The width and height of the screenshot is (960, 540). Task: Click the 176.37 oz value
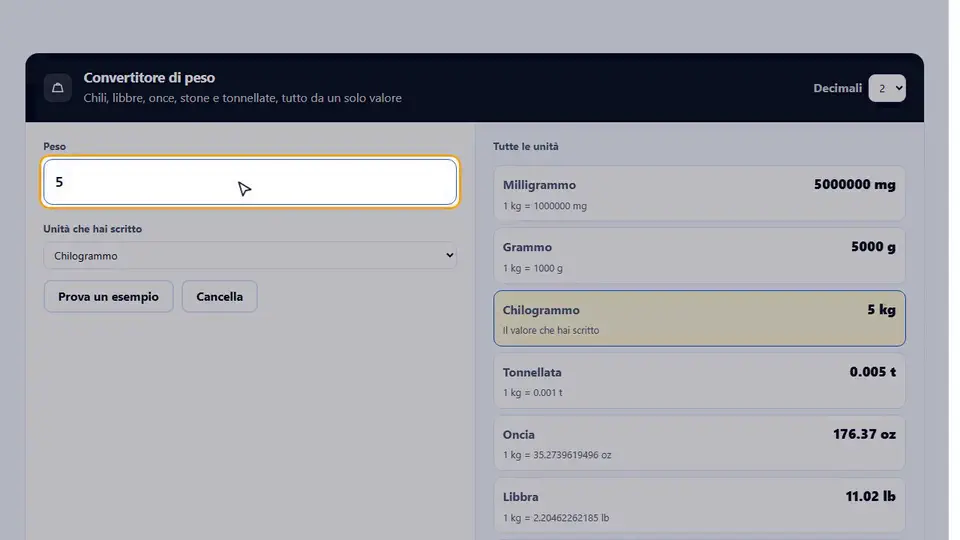coord(864,434)
